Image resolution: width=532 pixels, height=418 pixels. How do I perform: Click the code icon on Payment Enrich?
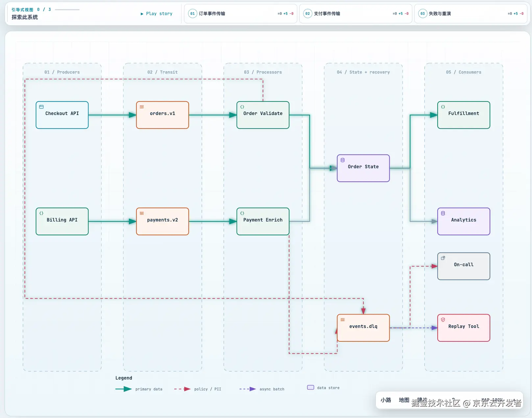point(242,213)
